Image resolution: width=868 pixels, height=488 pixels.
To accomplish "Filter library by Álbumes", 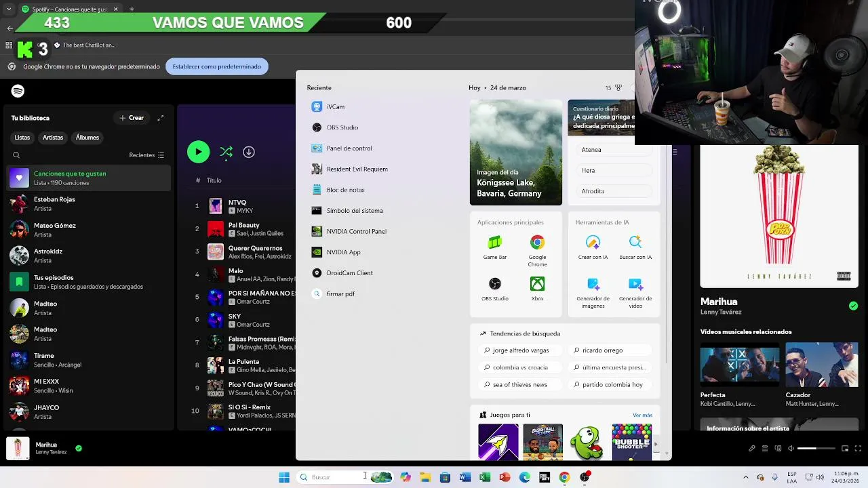I will point(87,138).
